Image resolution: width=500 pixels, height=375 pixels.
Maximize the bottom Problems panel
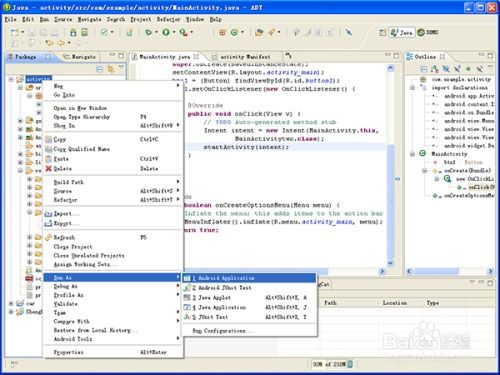[x=490, y=283]
